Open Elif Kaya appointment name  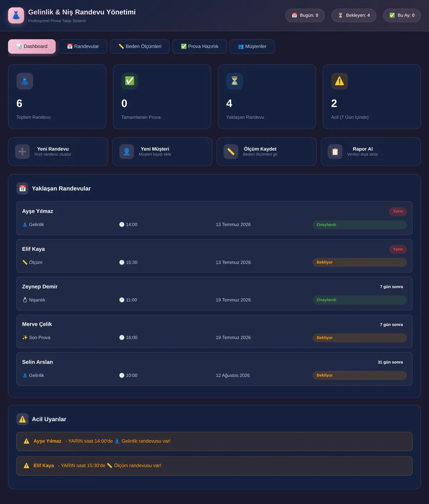pyautogui.click(x=34, y=249)
